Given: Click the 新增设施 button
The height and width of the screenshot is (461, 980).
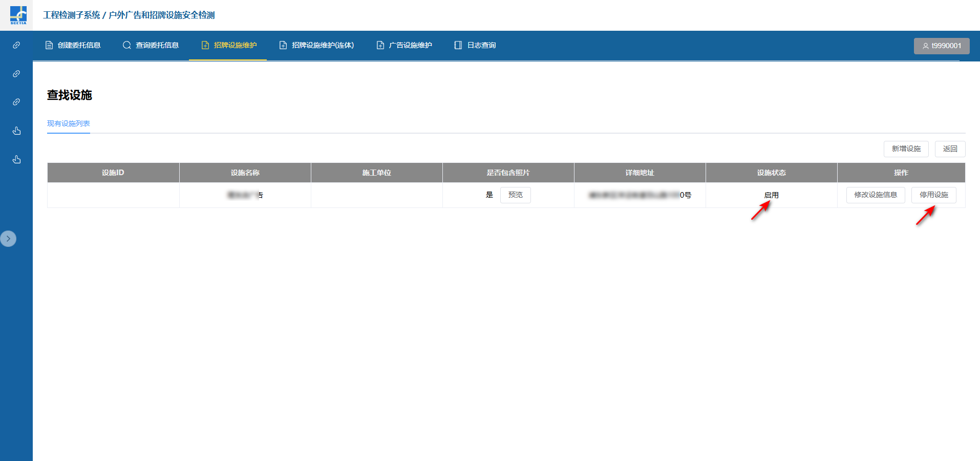Looking at the screenshot, I should [906, 149].
